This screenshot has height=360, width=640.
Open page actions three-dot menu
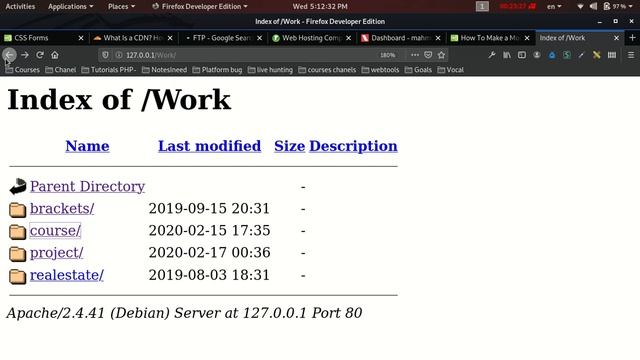[415, 55]
